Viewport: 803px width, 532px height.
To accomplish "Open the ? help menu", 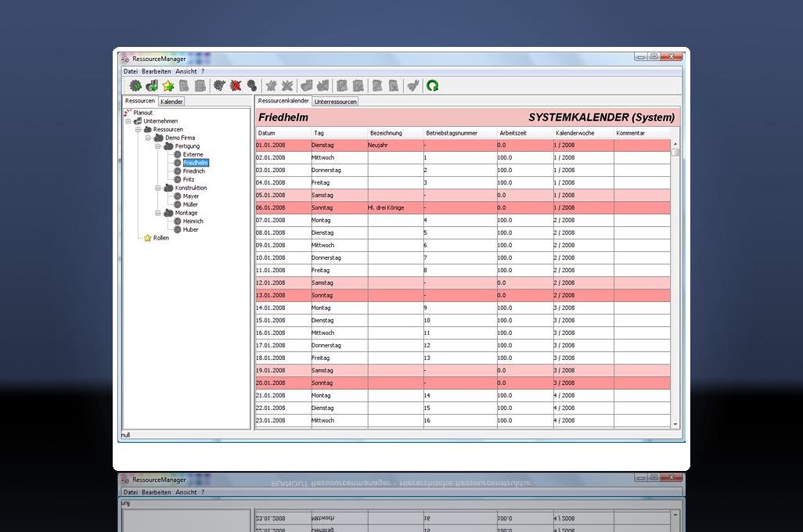I will (203, 72).
